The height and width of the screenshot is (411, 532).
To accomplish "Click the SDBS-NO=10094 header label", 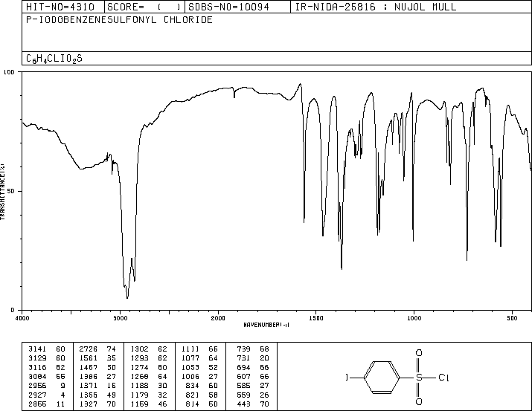I will tap(228, 7).
